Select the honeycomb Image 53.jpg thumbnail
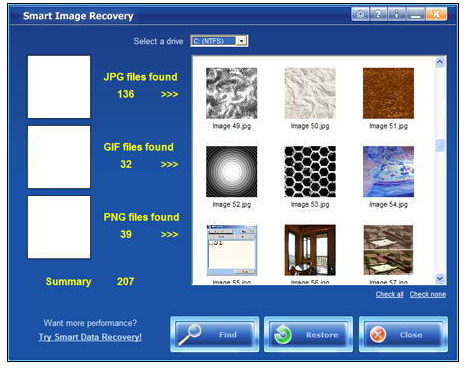Viewport: 472px width, 371px height. pyautogui.click(x=310, y=171)
